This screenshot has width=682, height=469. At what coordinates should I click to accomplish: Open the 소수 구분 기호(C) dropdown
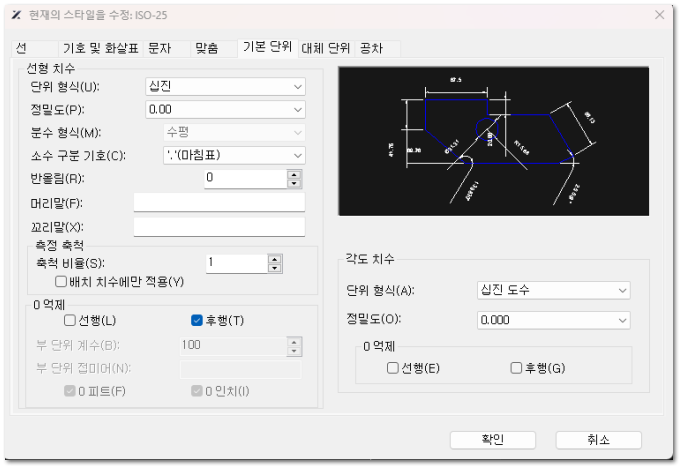[234, 155]
